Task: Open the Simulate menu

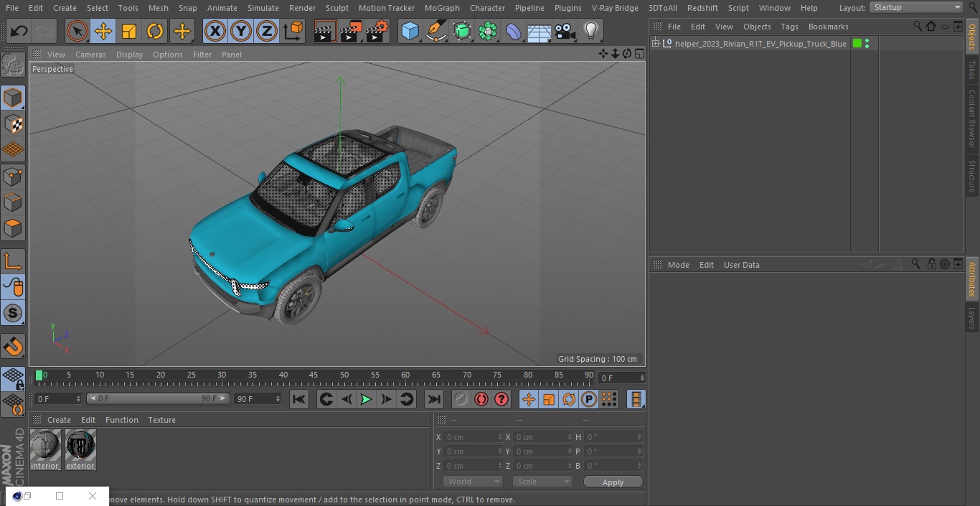Action: (x=263, y=8)
